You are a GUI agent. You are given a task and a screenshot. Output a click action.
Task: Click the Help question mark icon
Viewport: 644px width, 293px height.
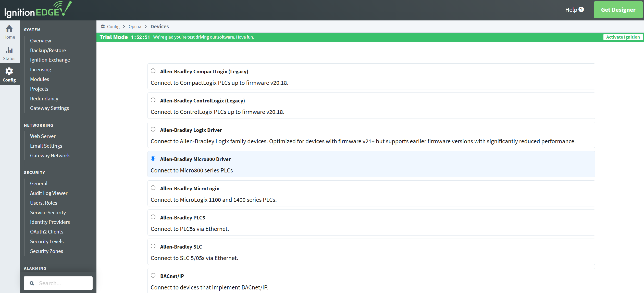tap(581, 9)
